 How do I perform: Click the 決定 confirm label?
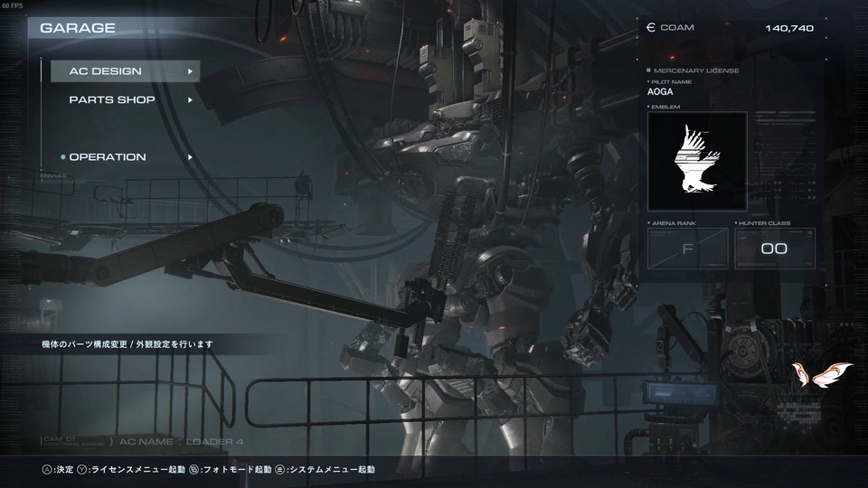point(65,470)
